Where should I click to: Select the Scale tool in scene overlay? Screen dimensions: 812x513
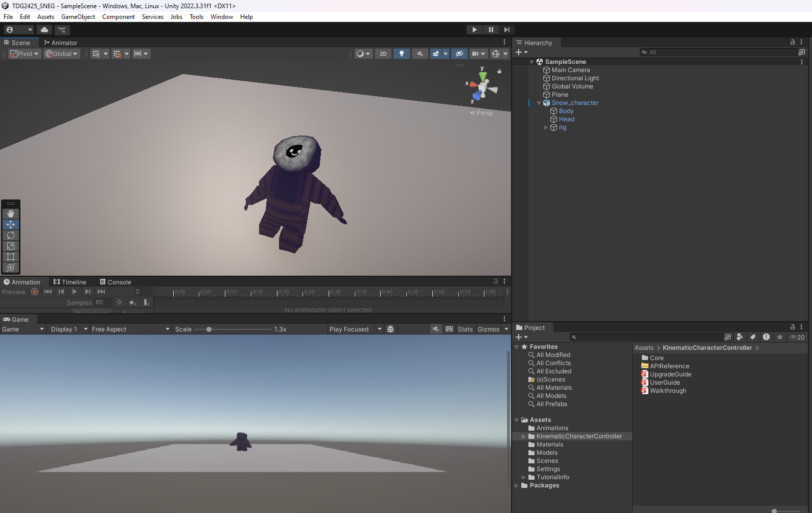(11, 246)
